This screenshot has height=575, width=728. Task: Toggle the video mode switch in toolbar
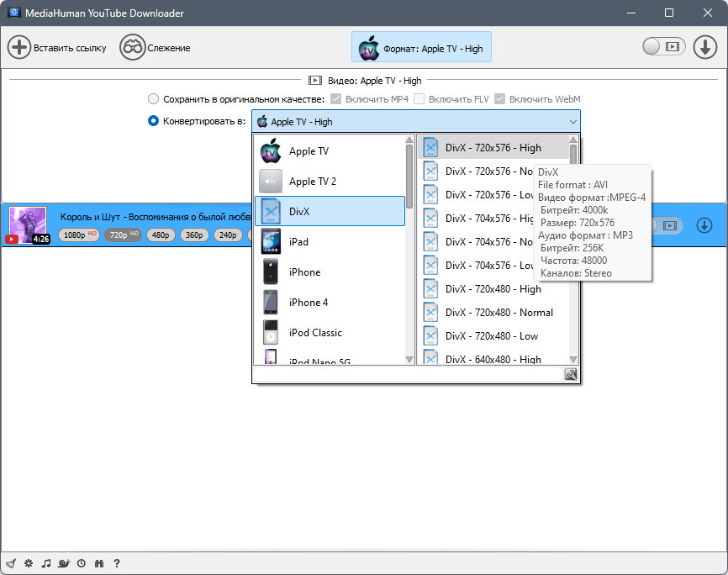(664, 46)
